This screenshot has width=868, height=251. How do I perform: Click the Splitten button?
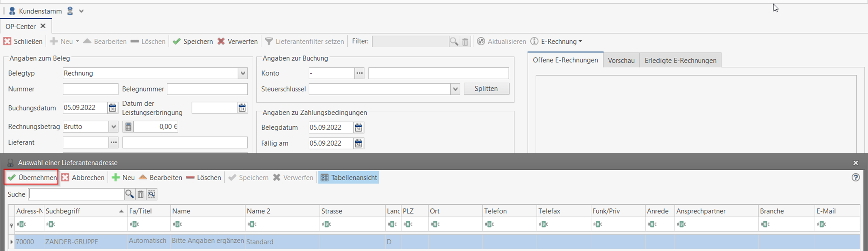(486, 89)
